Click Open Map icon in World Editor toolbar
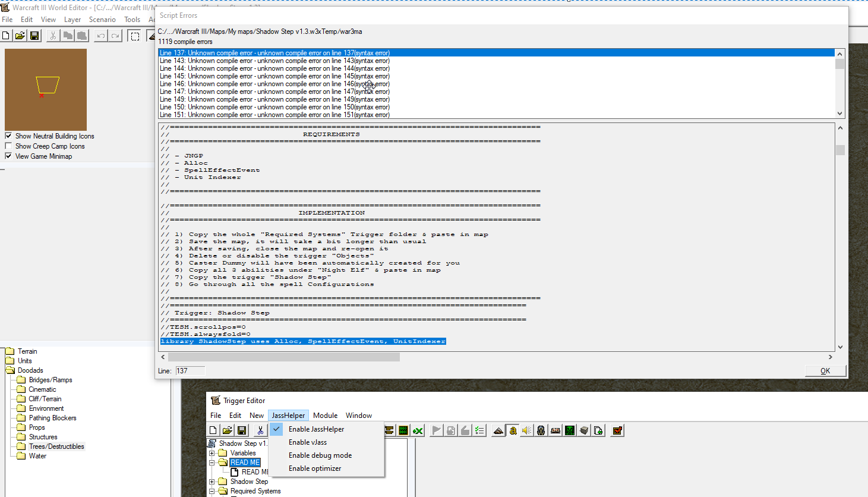 point(20,36)
